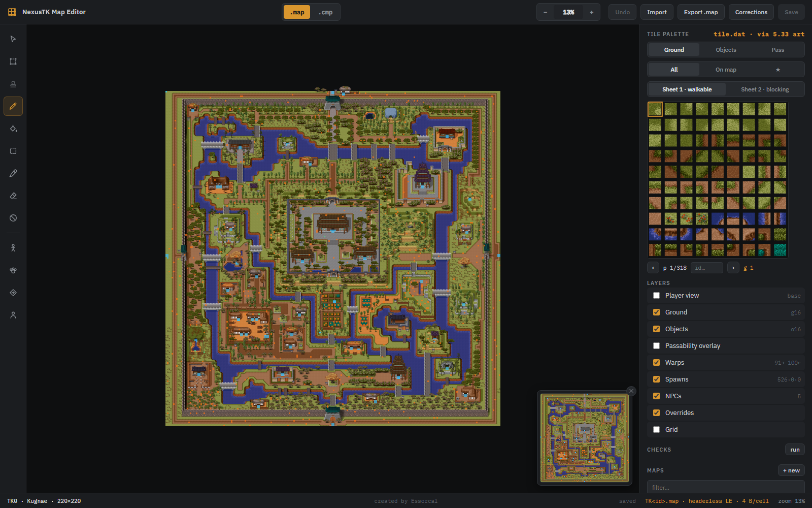This screenshot has width=812, height=508.
Task: Click the Import button
Action: pos(657,12)
